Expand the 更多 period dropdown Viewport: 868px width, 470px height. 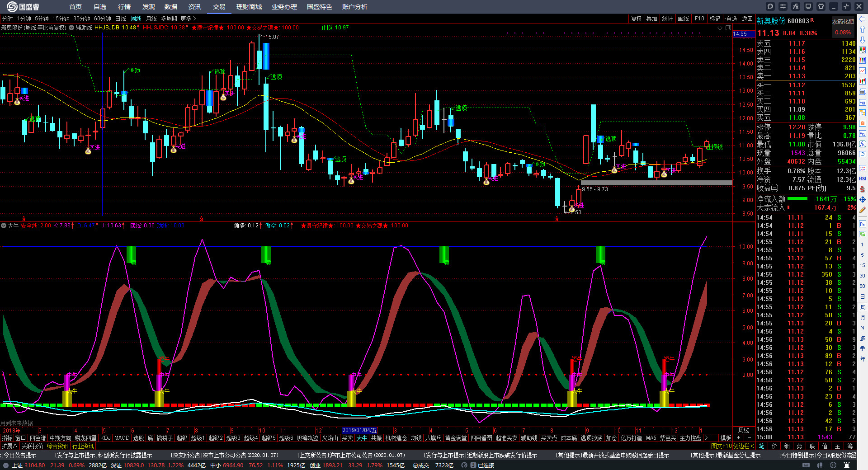(x=188, y=19)
